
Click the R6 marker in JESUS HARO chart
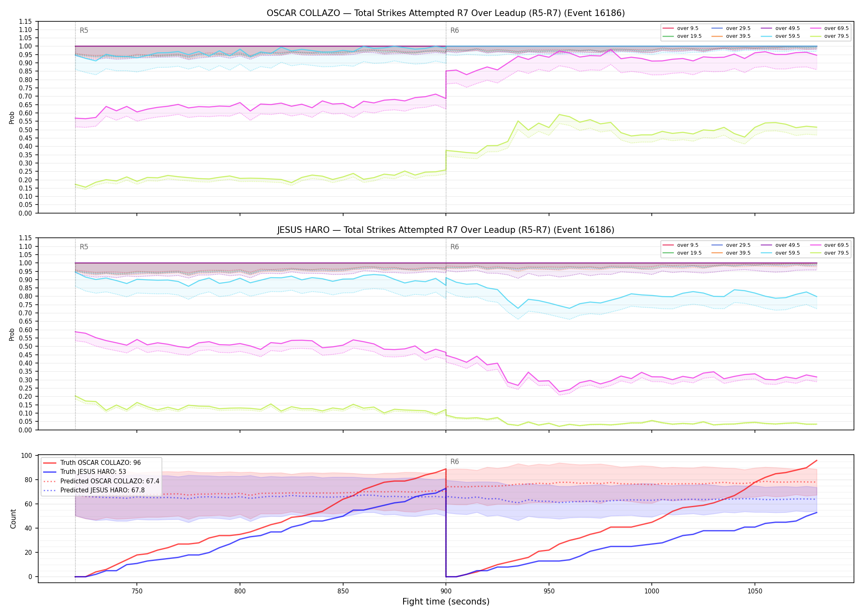455,247
